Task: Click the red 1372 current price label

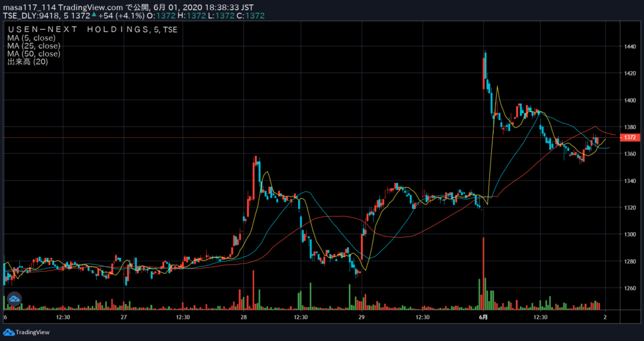Action: pyautogui.click(x=630, y=137)
